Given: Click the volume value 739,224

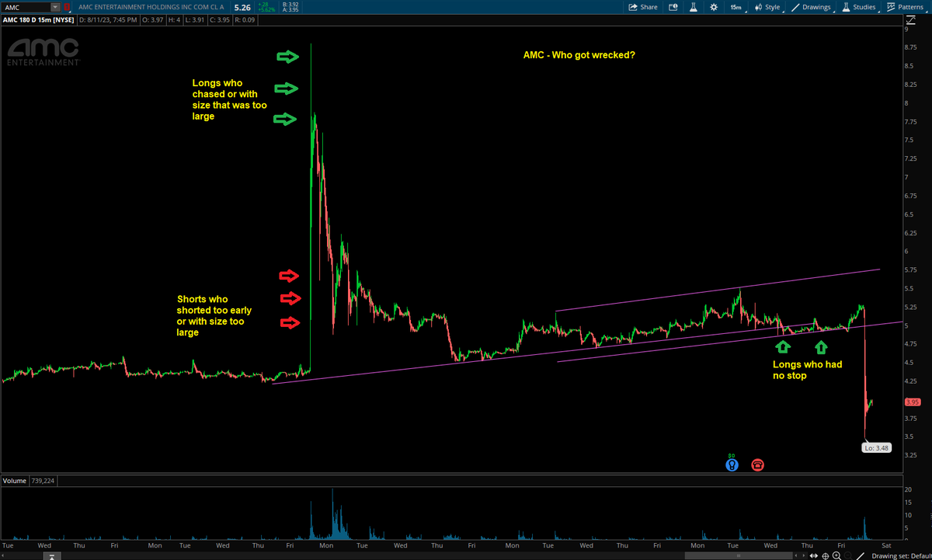Looking at the screenshot, I should (42, 481).
